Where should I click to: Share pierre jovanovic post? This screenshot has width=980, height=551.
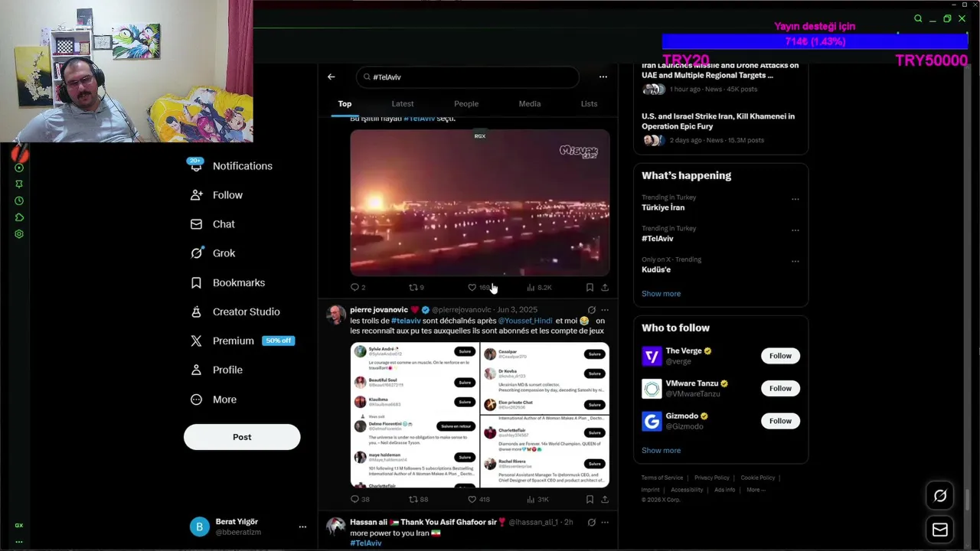click(x=605, y=499)
